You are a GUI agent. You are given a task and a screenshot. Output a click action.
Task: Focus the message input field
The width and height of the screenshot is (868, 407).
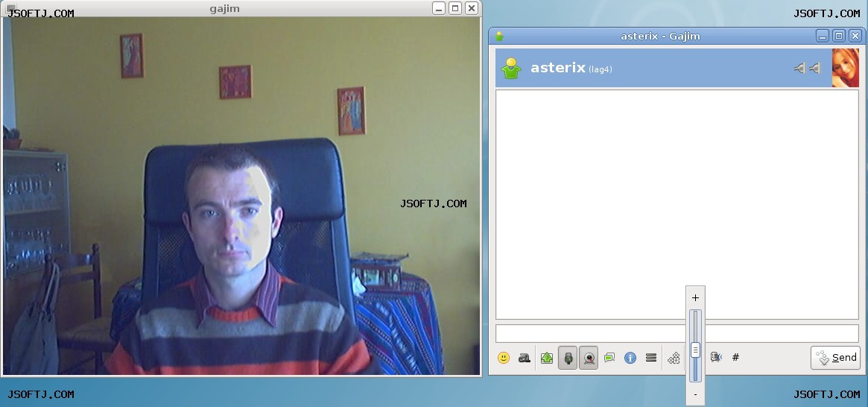pyautogui.click(x=677, y=333)
